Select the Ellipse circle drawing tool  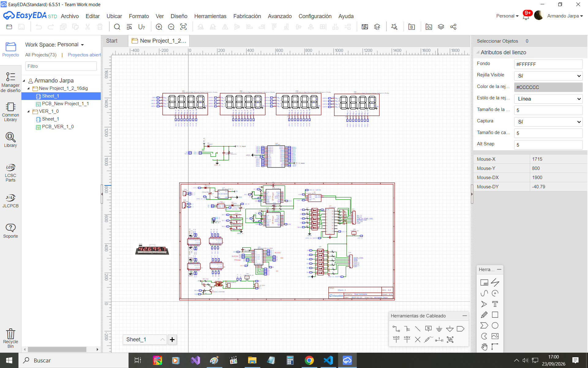click(495, 325)
